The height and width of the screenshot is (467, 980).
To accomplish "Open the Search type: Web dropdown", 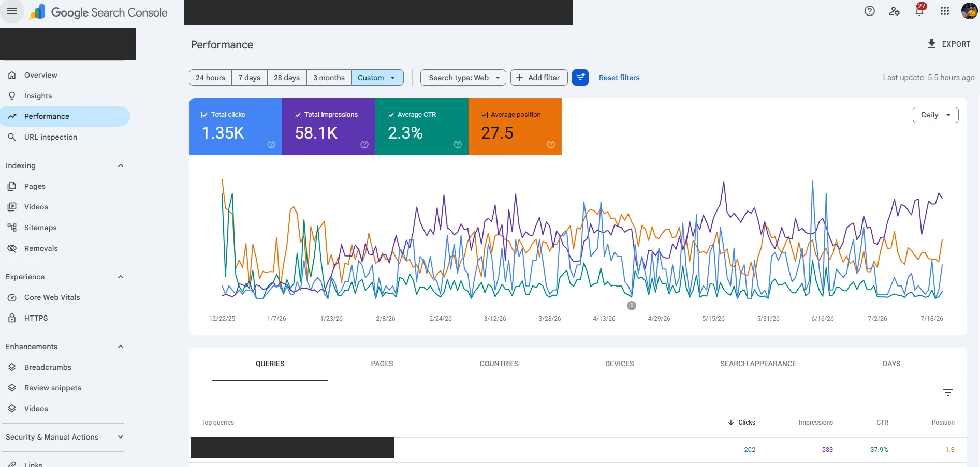I will click(x=463, y=78).
